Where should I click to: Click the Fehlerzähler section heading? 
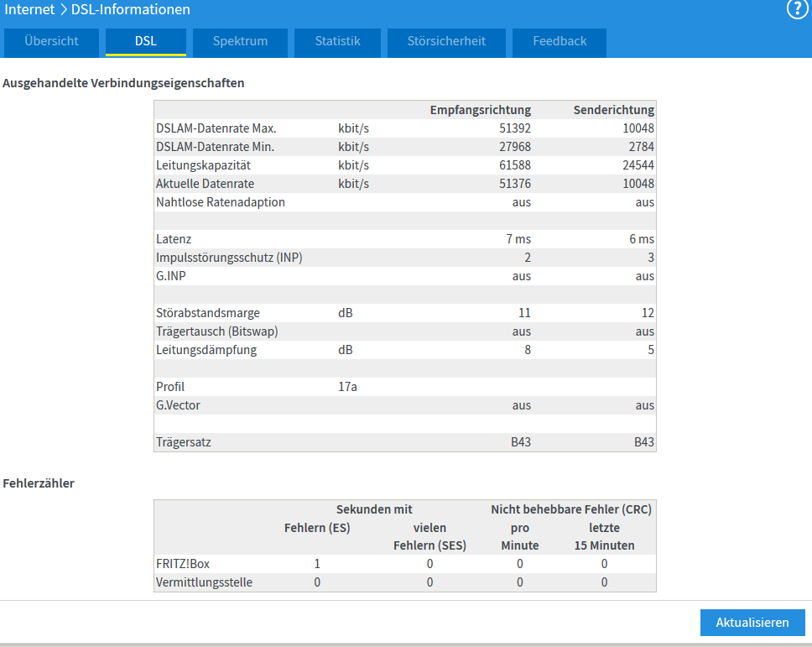(x=39, y=483)
